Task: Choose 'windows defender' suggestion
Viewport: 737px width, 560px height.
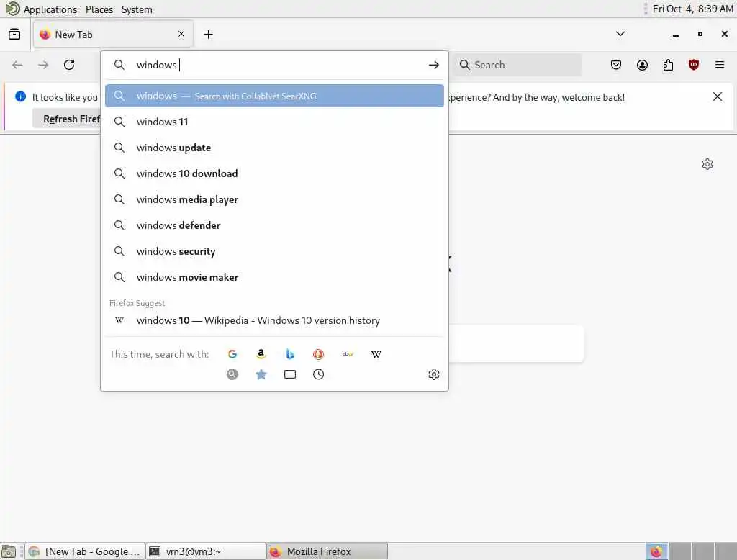Action: click(x=274, y=225)
